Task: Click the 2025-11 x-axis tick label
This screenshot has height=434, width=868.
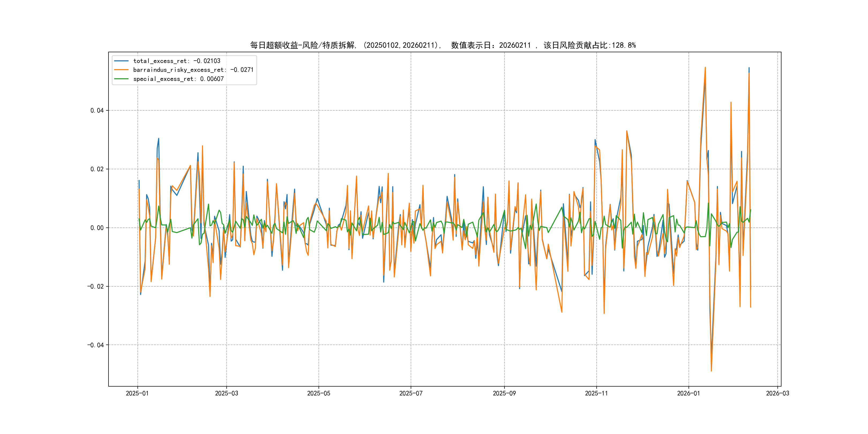Action: click(596, 394)
